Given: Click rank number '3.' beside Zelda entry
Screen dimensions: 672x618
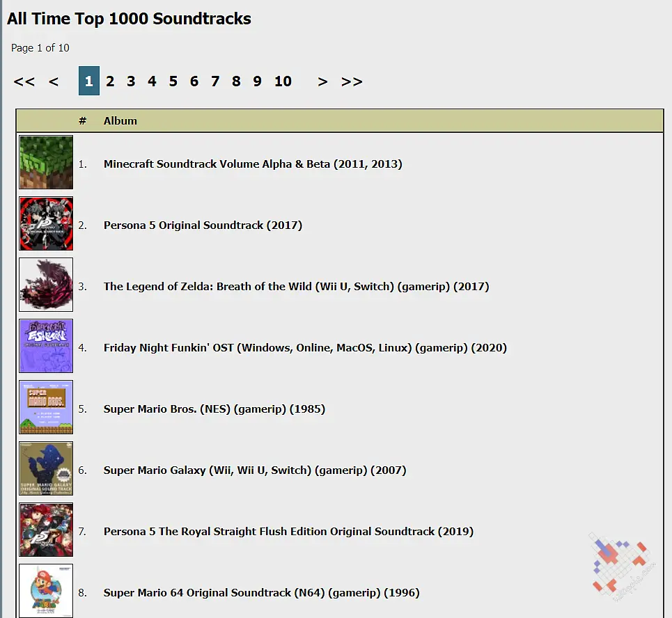Looking at the screenshot, I should point(82,287).
